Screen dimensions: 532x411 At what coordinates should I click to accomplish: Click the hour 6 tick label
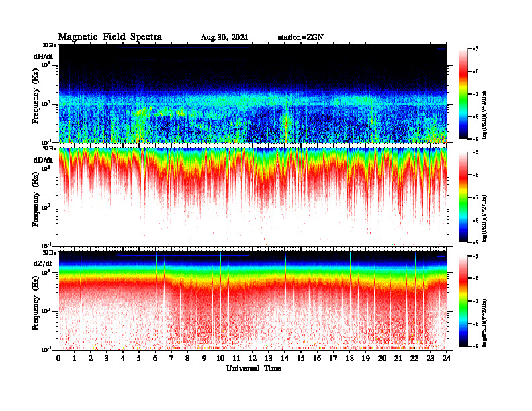[156, 359]
